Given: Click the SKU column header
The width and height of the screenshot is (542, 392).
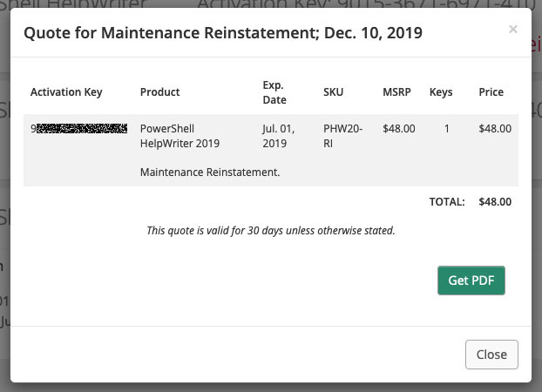Looking at the screenshot, I should click(x=333, y=92).
